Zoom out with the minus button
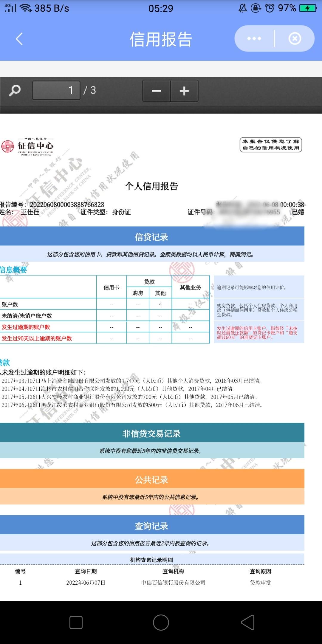 [x=157, y=91]
